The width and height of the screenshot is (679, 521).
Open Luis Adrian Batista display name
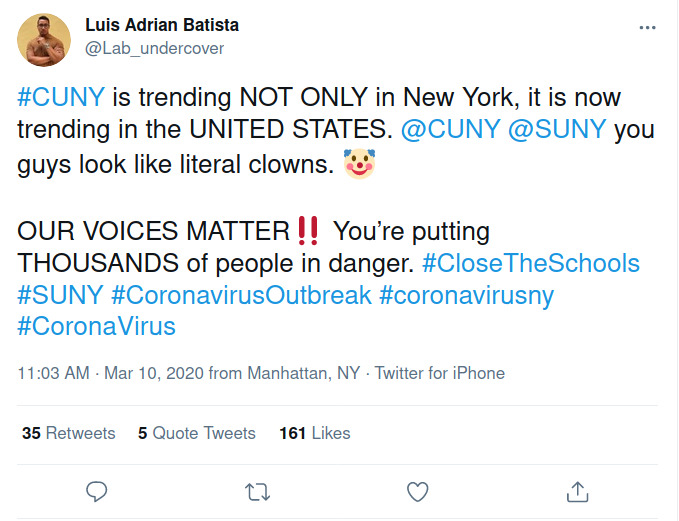coord(161,25)
